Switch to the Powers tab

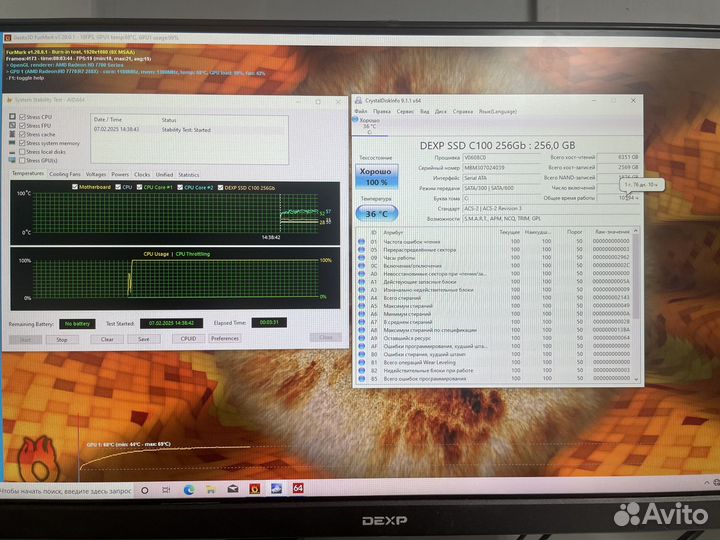click(120, 174)
